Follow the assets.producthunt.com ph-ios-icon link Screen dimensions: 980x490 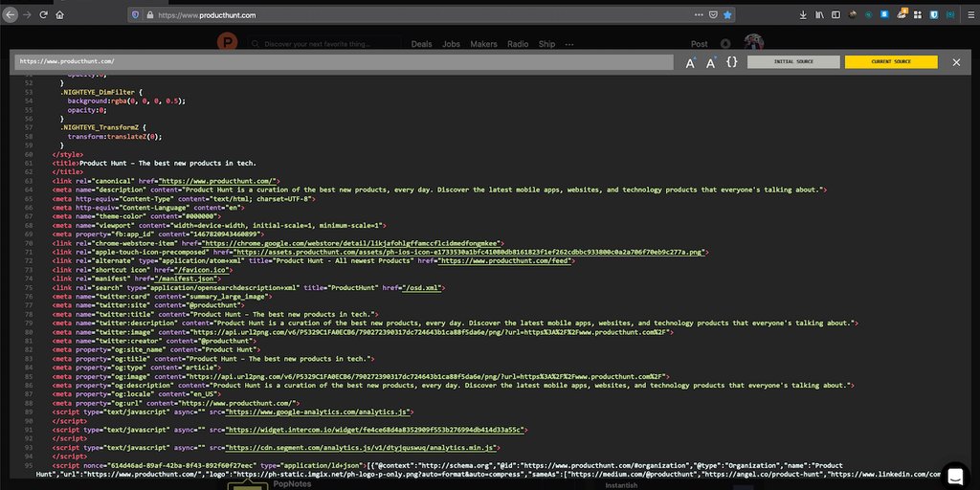tap(470, 252)
